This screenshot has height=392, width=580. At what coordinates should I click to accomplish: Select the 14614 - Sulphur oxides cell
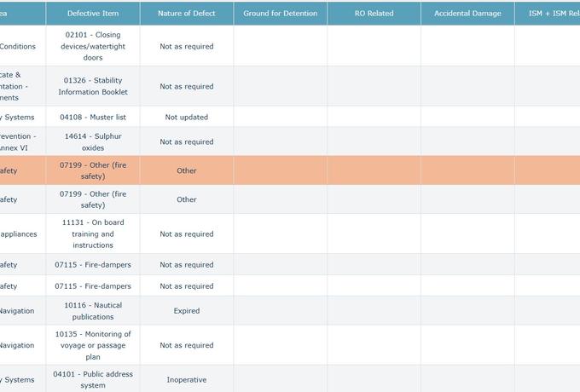point(93,141)
